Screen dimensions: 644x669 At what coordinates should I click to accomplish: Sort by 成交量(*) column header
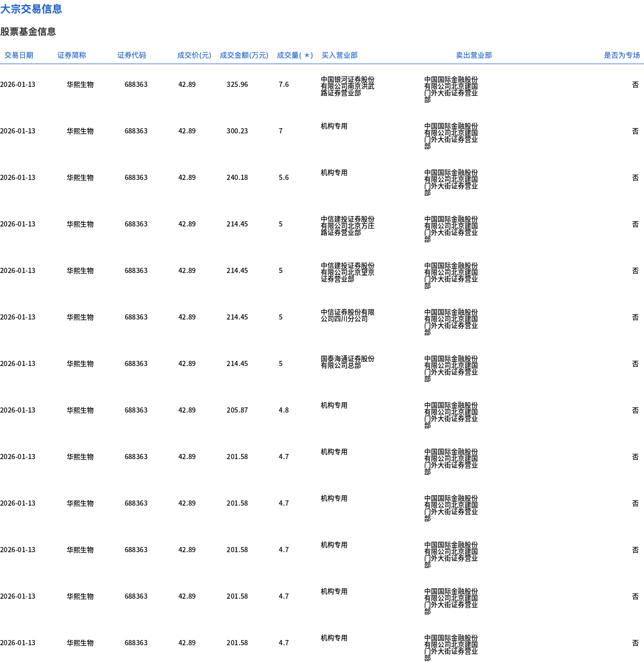295,55
